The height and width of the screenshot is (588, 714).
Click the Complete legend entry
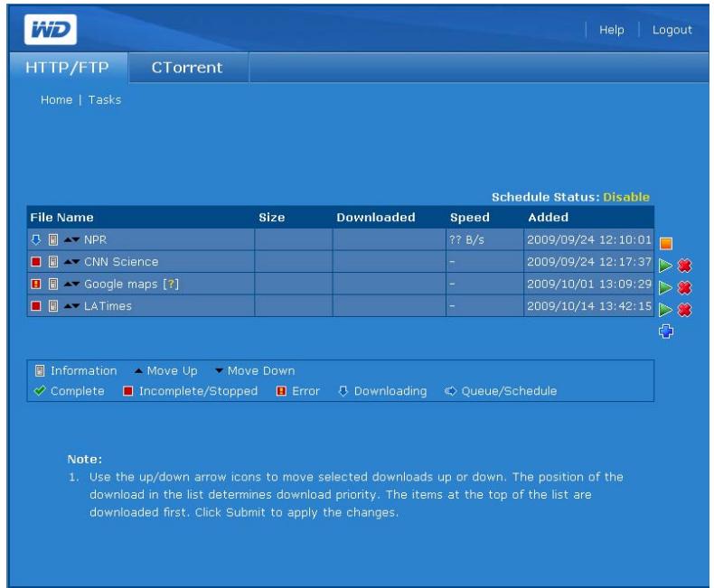coord(70,391)
